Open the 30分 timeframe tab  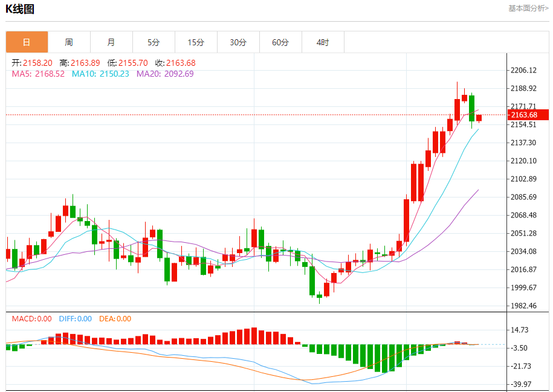coord(238,42)
